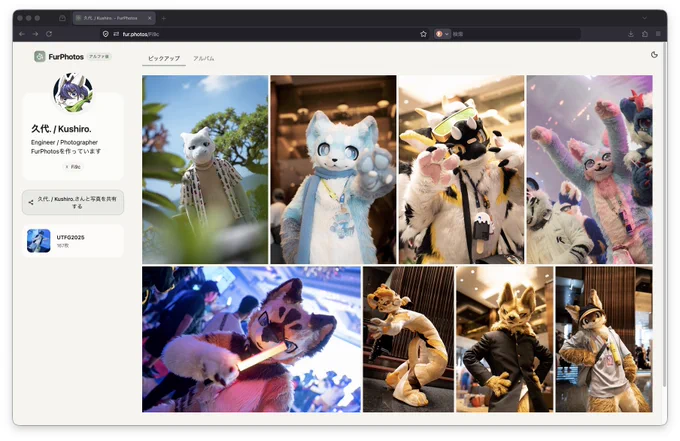
Task: Bookmark this page with the star icon
Action: tap(423, 34)
